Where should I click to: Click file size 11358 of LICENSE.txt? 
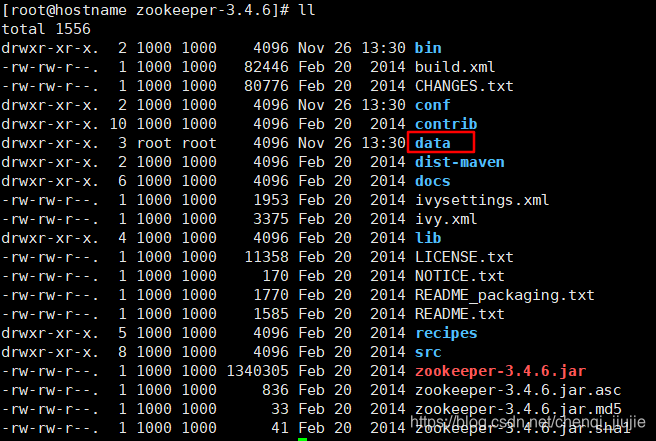point(266,257)
